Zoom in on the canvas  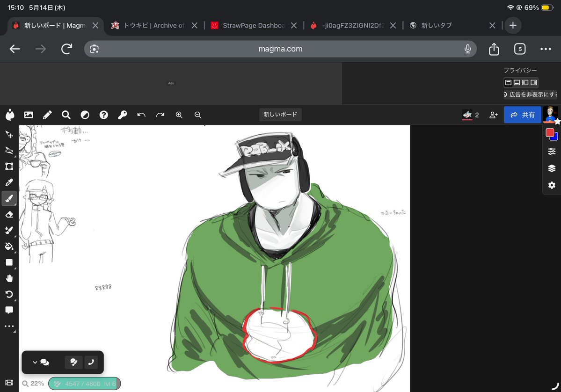(x=179, y=115)
